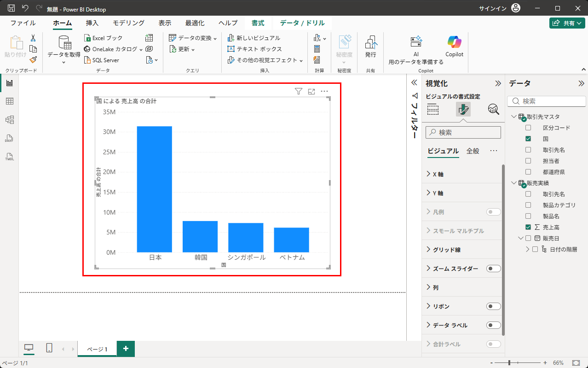Click the 共有 share button
This screenshot has width=588, height=368.
point(567,23)
